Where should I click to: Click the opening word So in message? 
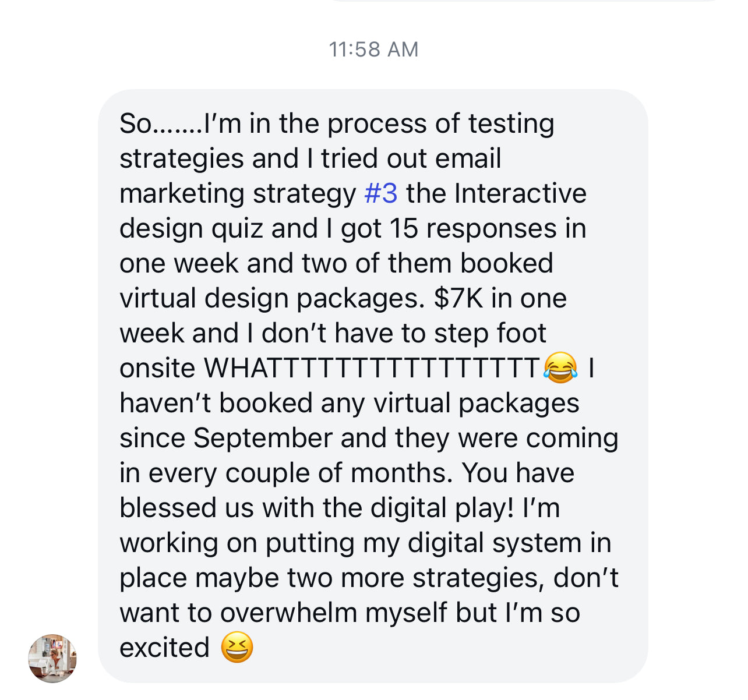[x=135, y=123]
